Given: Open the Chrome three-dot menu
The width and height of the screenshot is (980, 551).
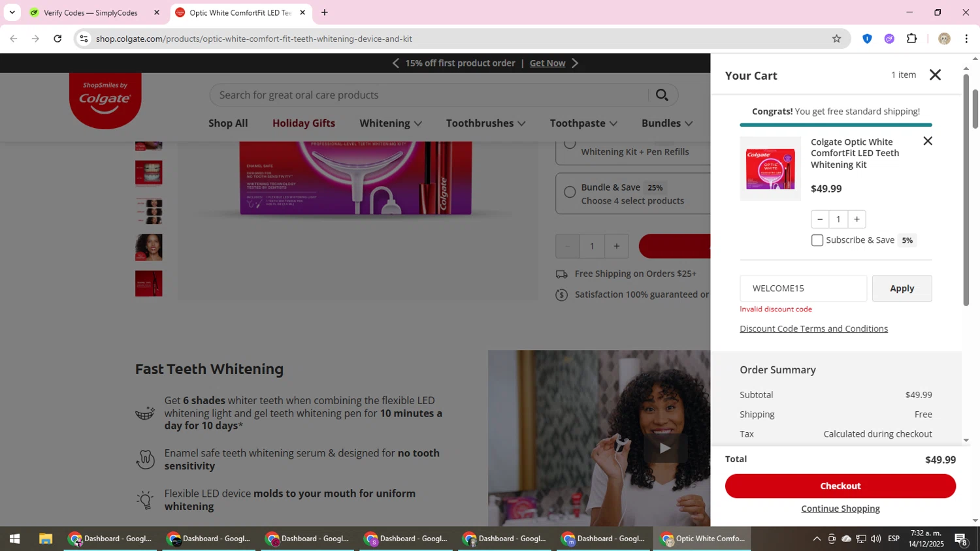Looking at the screenshot, I should click(966, 39).
